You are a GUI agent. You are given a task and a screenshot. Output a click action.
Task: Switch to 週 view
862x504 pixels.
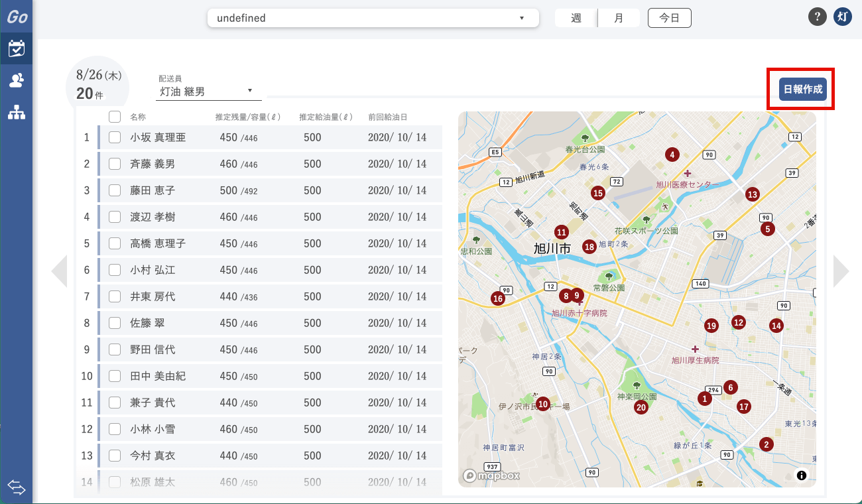pyautogui.click(x=576, y=18)
